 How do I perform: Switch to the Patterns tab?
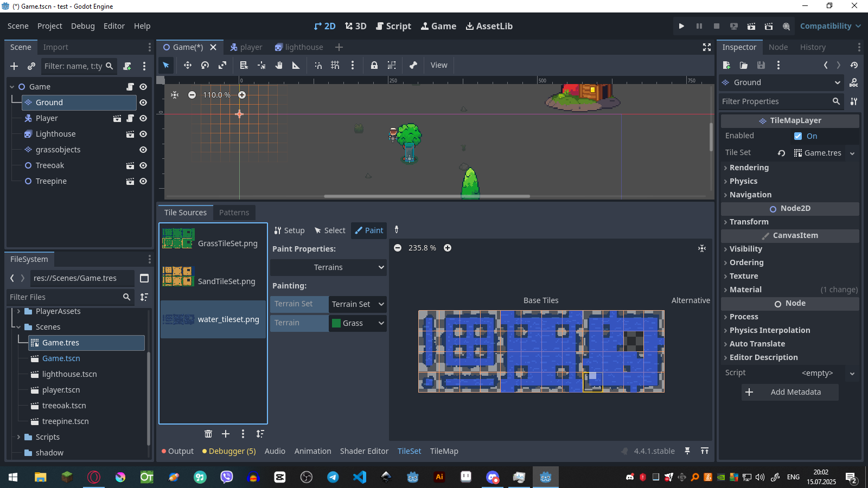coord(234,212)
